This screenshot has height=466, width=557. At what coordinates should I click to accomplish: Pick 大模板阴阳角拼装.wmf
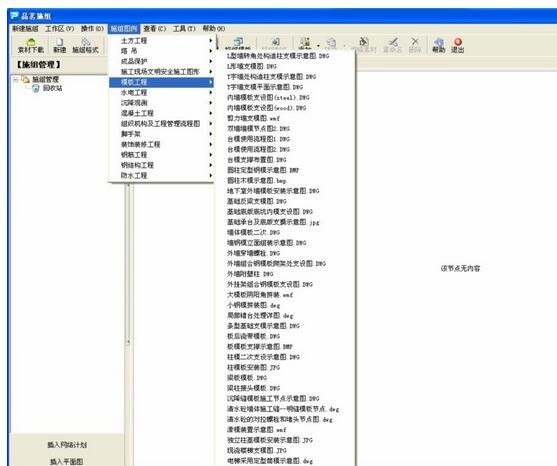pos(260,295)
